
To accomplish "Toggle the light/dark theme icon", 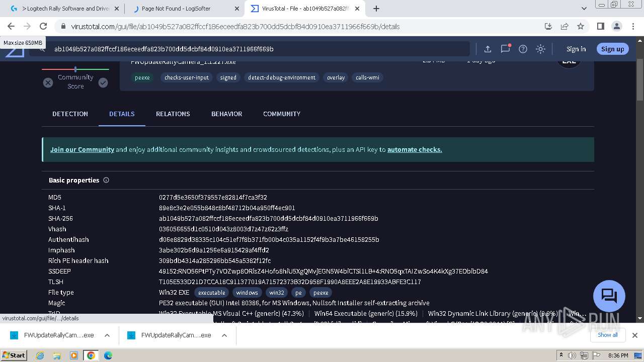I will [540, 49].
